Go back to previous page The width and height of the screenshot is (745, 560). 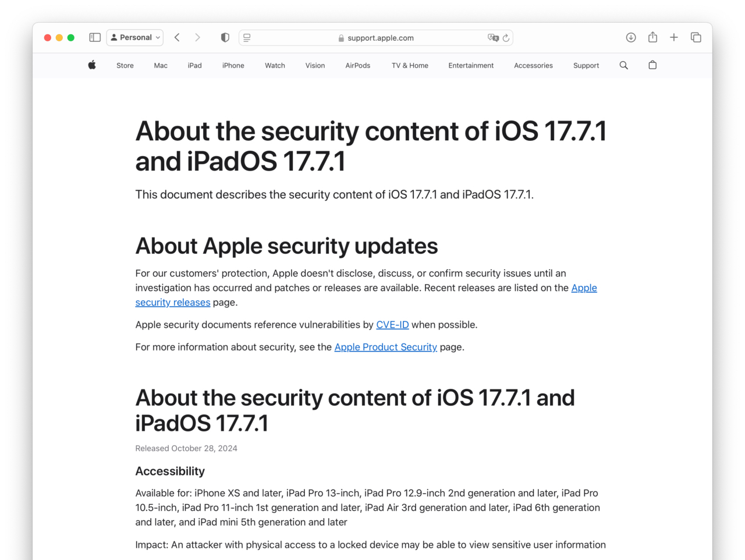(x=177, y=37)
